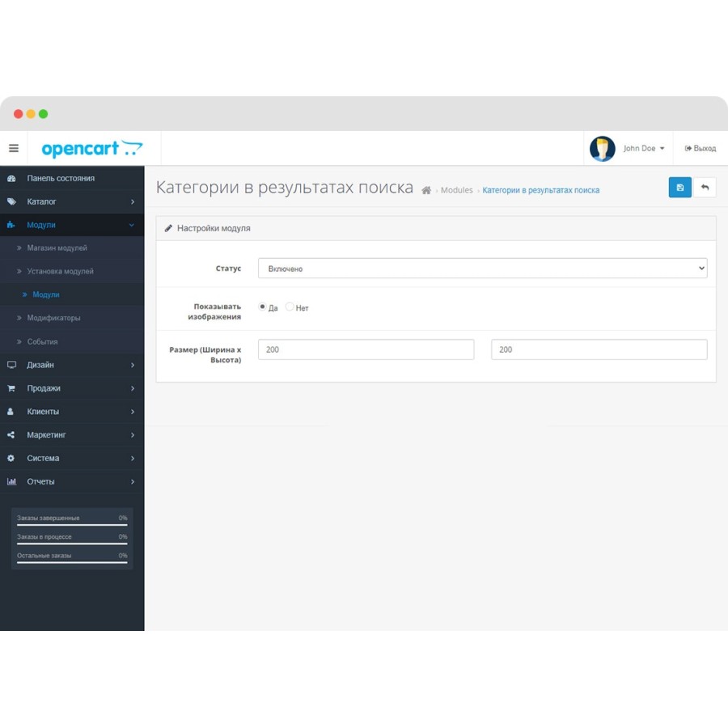
Task: Expand the Продажи menu
Action: [x=72, y=388]
